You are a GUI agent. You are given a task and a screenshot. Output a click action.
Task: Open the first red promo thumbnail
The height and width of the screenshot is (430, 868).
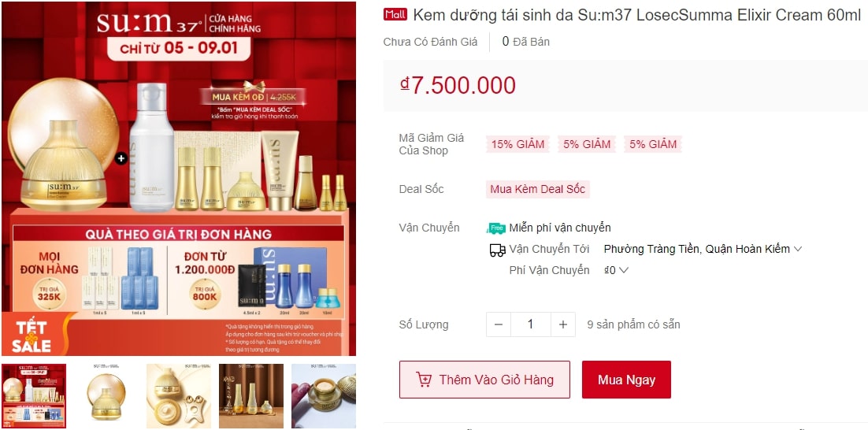[x=34, y=395]
